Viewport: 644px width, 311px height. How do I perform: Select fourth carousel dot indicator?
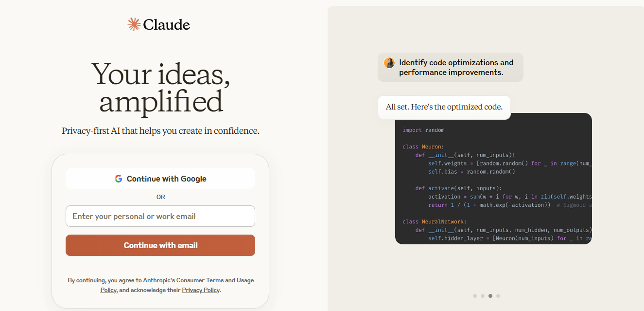click(498, 296)
